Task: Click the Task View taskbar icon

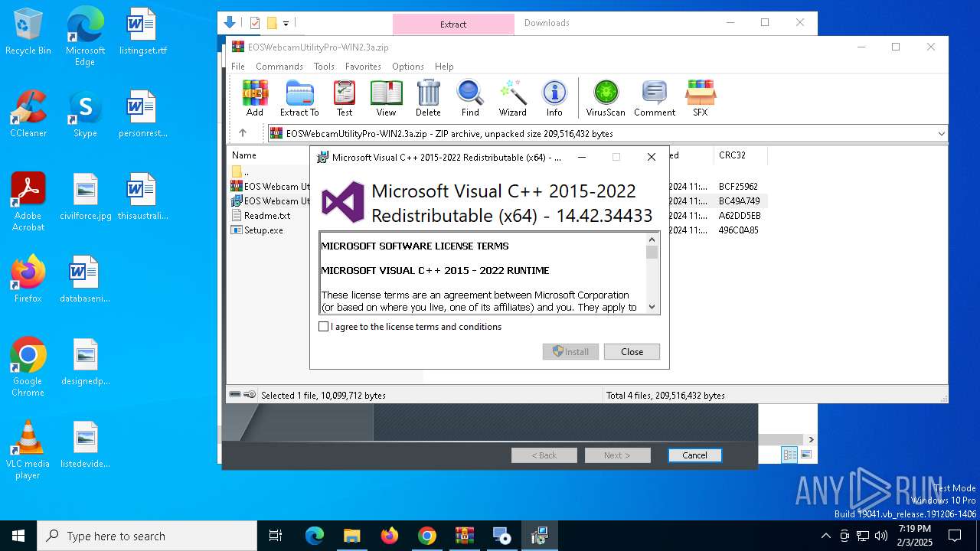Action: point(276,536)
